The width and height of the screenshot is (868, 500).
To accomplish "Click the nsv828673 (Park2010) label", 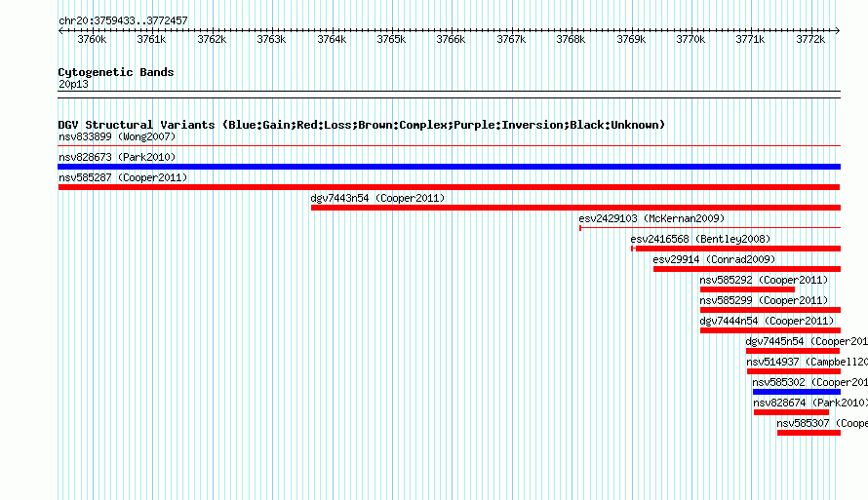I will [117, 157].
